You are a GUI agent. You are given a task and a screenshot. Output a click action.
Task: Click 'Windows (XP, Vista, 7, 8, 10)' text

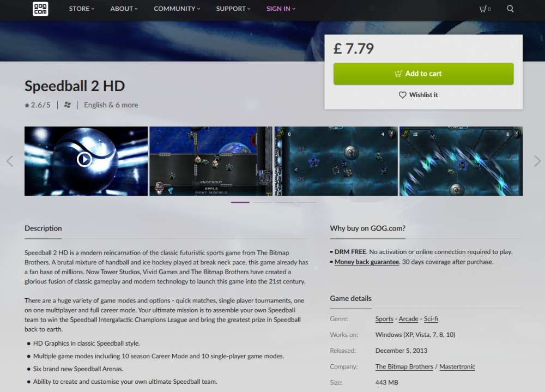click(415, 335)
